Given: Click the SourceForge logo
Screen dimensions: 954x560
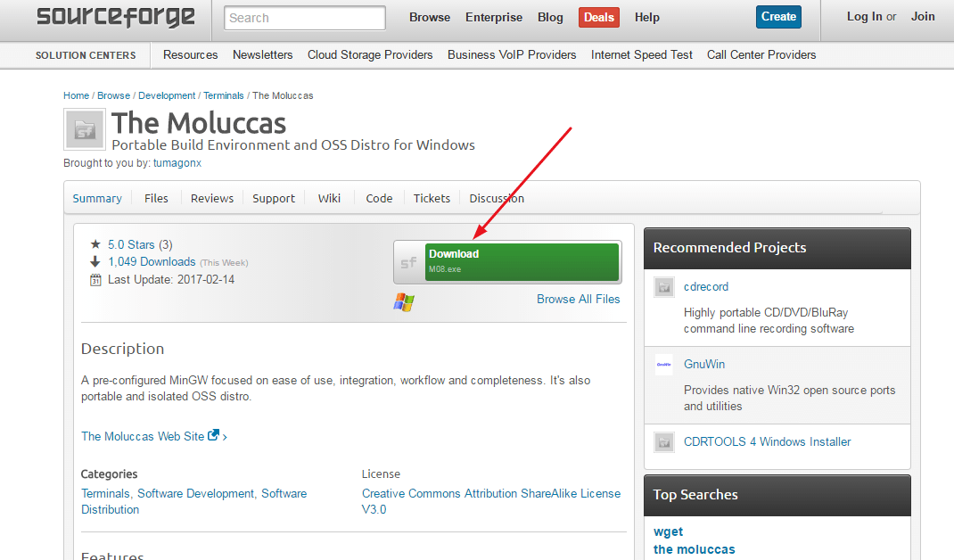Looking at the screenshot, I should [115, 17].
